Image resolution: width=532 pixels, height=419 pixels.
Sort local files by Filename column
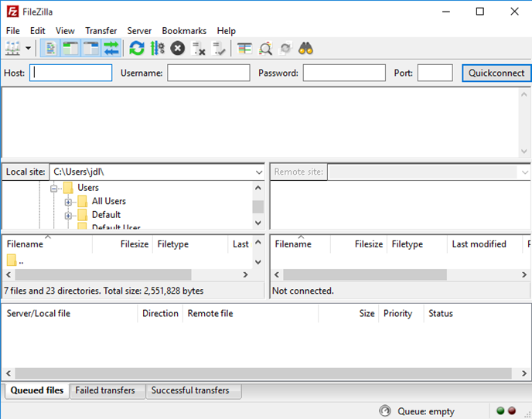pos(47,244)
